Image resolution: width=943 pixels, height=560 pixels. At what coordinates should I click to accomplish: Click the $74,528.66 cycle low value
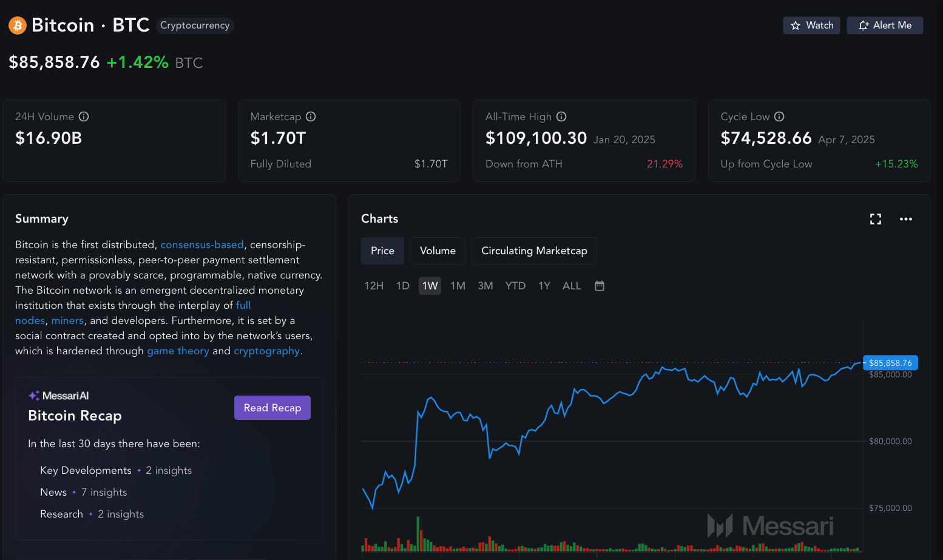point(766,138)
